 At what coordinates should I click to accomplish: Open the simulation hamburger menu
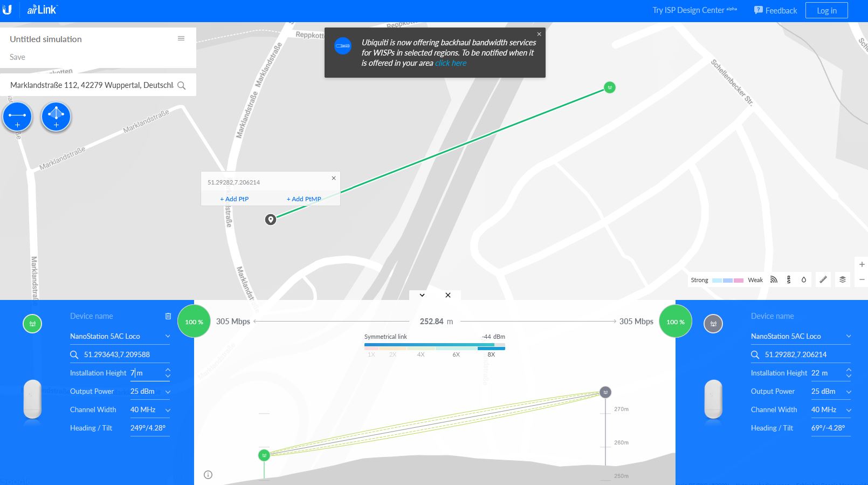point(181,38)
